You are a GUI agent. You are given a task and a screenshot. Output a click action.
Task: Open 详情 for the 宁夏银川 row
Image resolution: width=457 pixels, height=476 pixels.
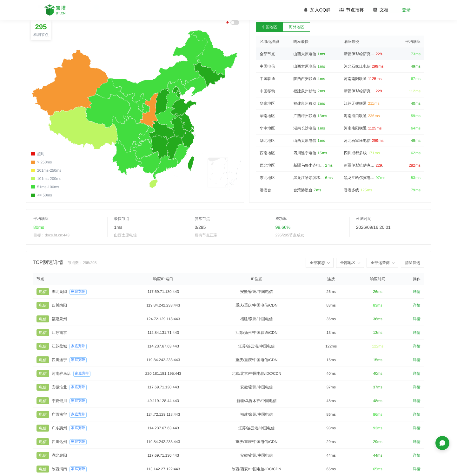click(x=417, y=401)
